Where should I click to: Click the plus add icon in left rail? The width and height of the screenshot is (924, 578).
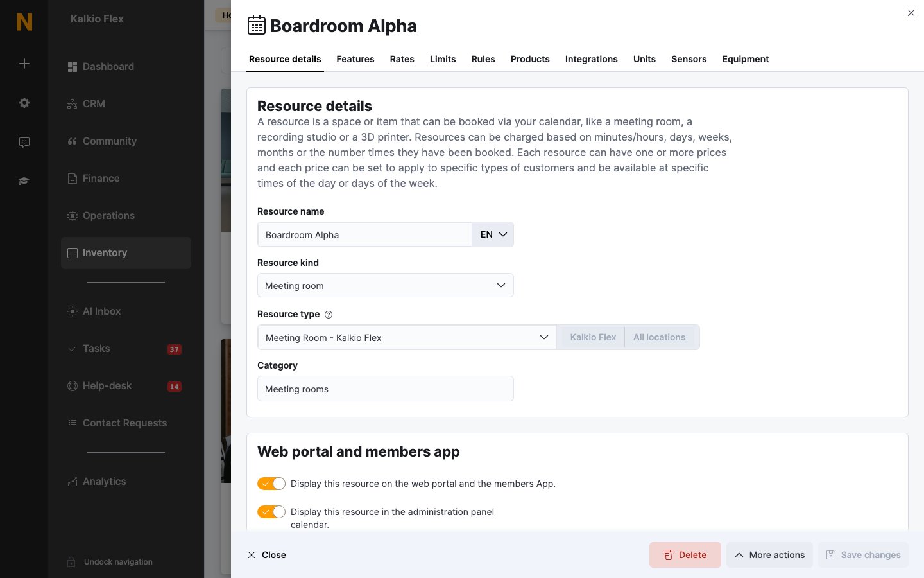pos(24,64)
